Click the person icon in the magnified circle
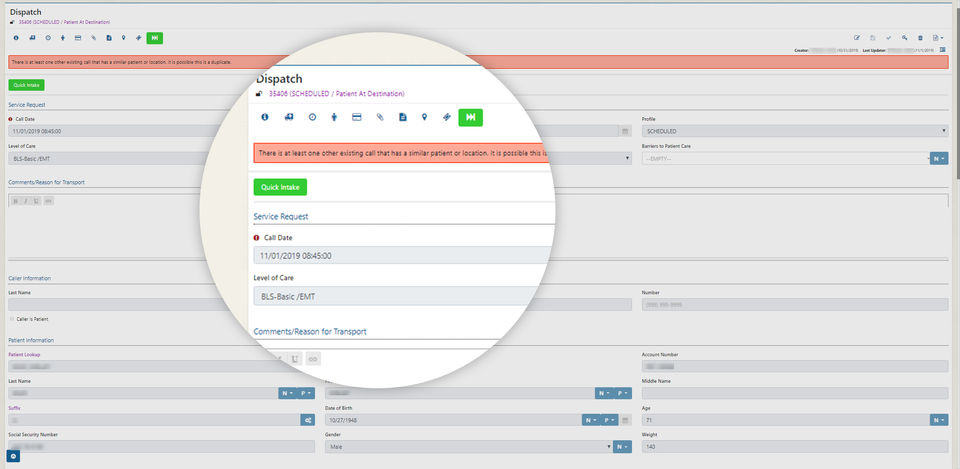This screenshot has width=960, height=469. (x=334, y=117)
